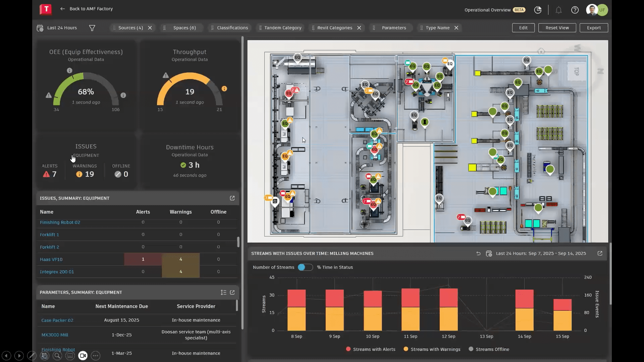
Task: Open the Revit Categories filter dropdown
Action: (335, 28)
